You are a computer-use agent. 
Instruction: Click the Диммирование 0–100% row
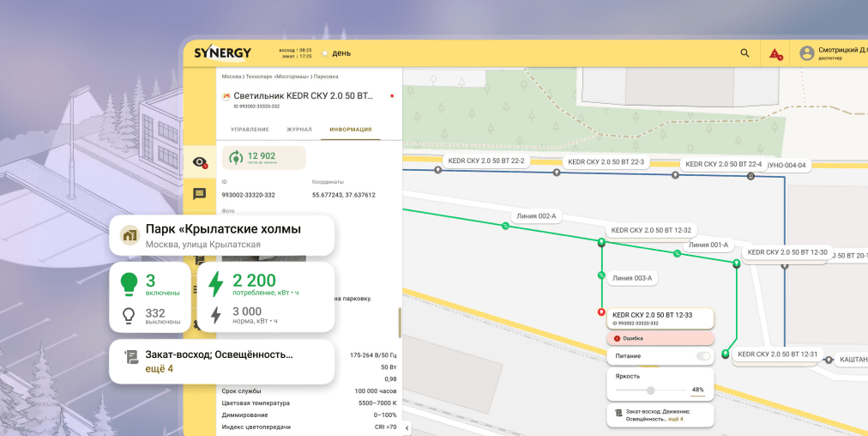click(x=309, y=415)
